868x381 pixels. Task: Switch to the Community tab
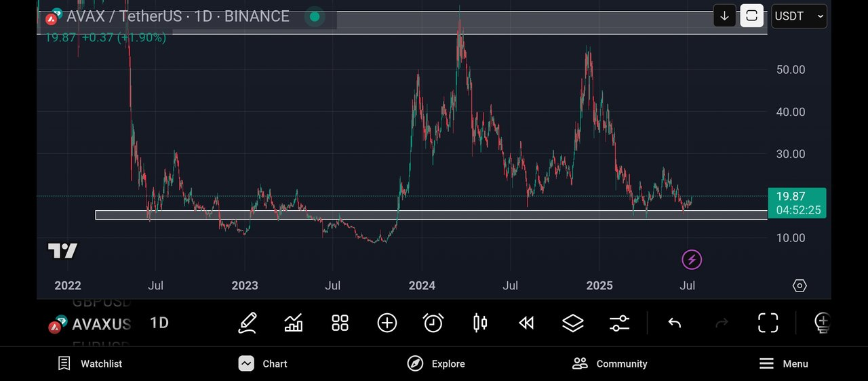[610, 364]
